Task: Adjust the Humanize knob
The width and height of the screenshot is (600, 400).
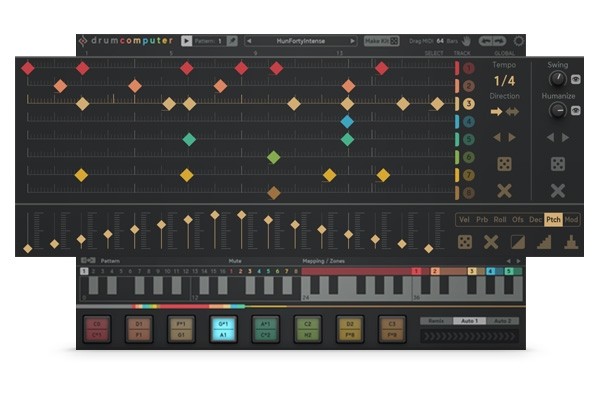Action: coord(558,111)
